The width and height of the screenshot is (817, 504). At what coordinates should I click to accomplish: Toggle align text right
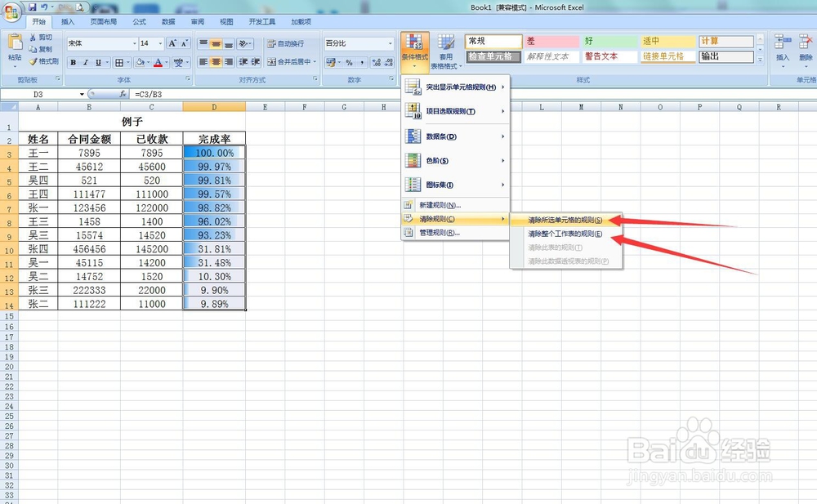coord(228,62)
